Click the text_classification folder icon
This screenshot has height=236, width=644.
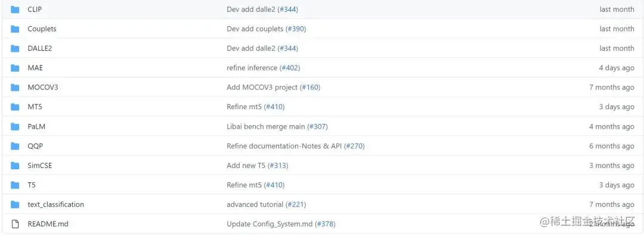click(x=15, y=204)
